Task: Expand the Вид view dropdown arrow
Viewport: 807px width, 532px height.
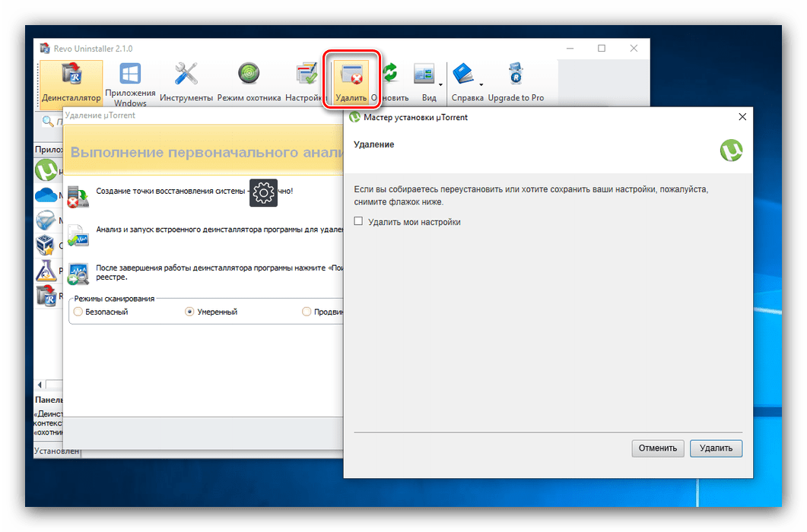Action: click(x=441, y=84)
